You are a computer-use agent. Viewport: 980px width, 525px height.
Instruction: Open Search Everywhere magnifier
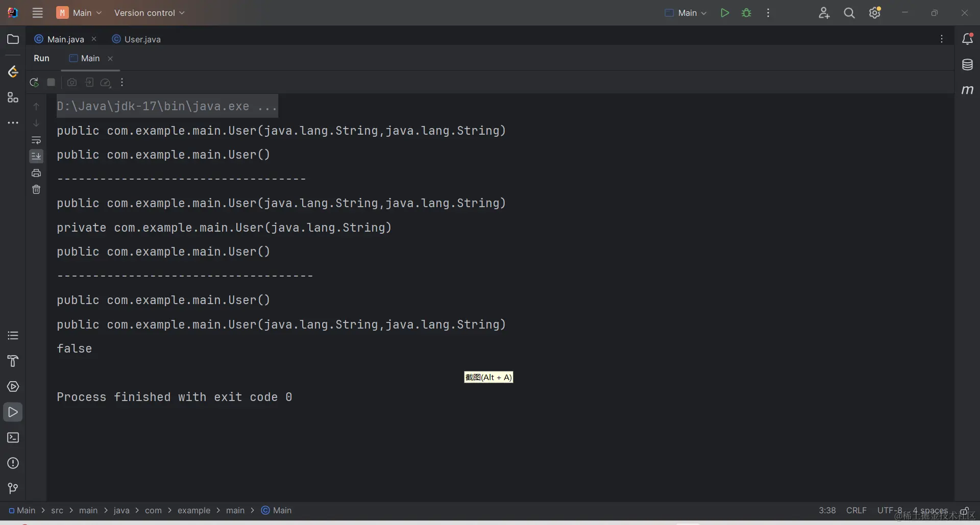849,13
